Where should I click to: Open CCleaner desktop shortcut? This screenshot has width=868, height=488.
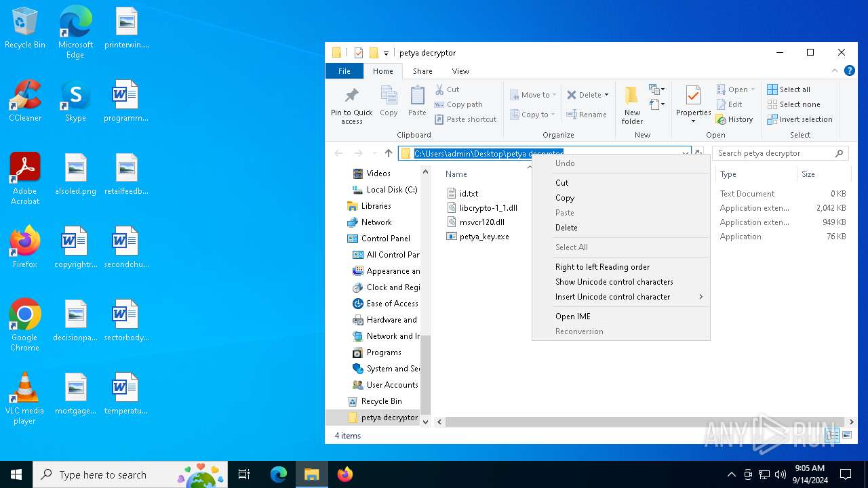25,101
